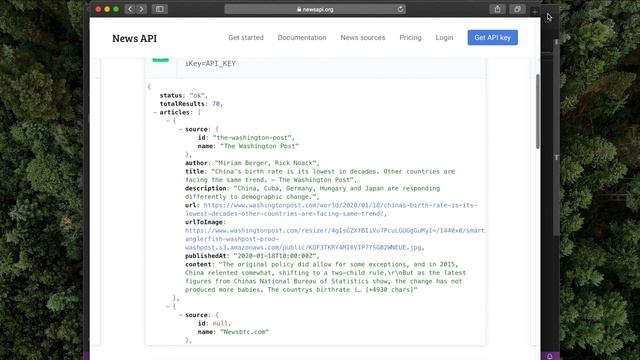Show all tabs overview button
640x360 pixels.
tap(517, 9)
